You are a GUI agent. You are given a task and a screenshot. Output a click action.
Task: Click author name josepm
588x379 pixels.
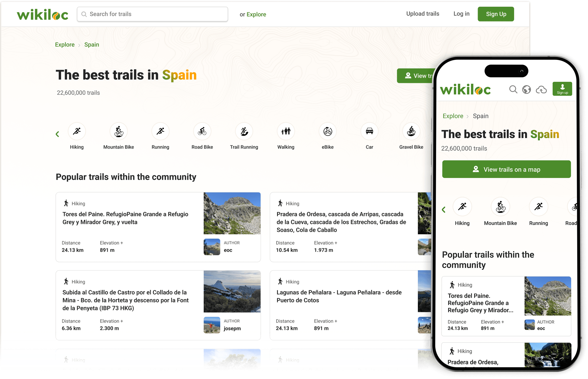[x=232, y=328]
